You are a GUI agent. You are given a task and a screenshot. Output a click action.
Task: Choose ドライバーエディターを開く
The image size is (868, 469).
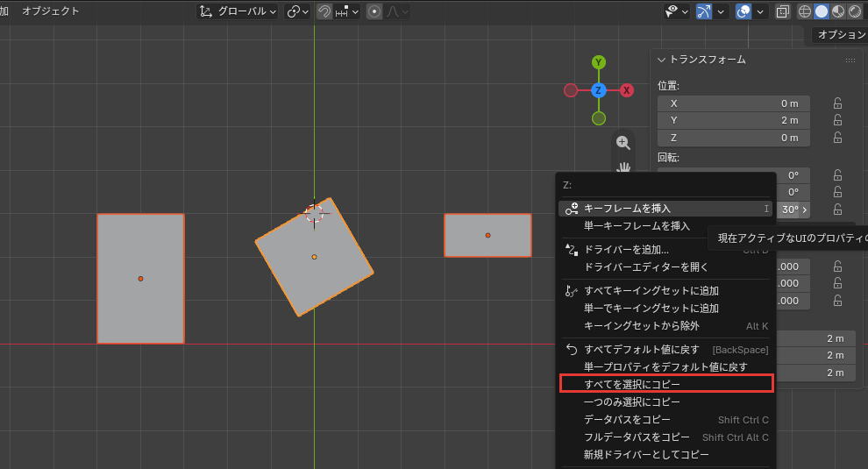(665, 266)
